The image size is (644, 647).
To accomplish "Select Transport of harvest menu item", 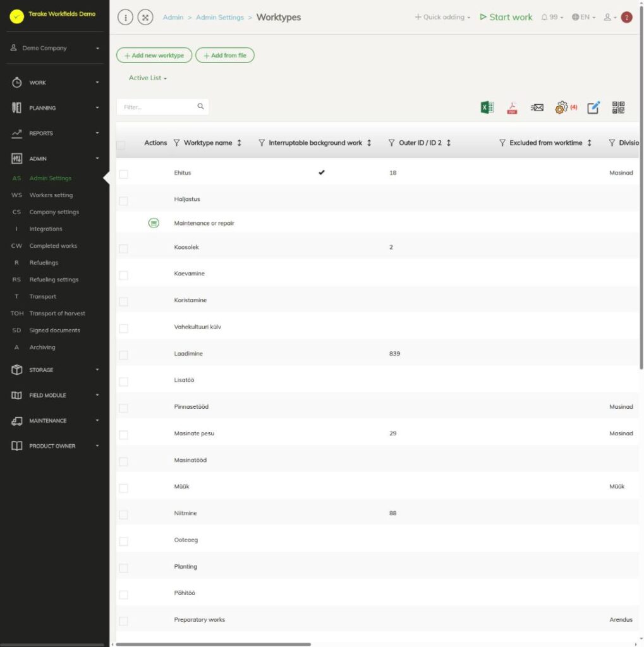I will [57, 313].
